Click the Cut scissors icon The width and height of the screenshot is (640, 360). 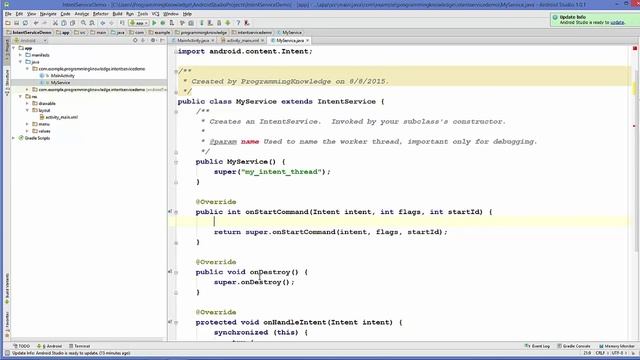tap(55, 23)
